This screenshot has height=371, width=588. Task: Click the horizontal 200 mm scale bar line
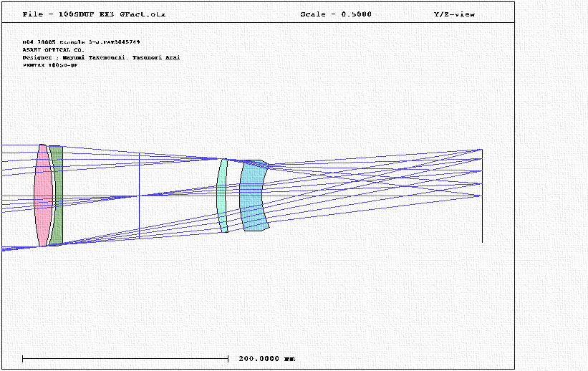click(125, 359)
